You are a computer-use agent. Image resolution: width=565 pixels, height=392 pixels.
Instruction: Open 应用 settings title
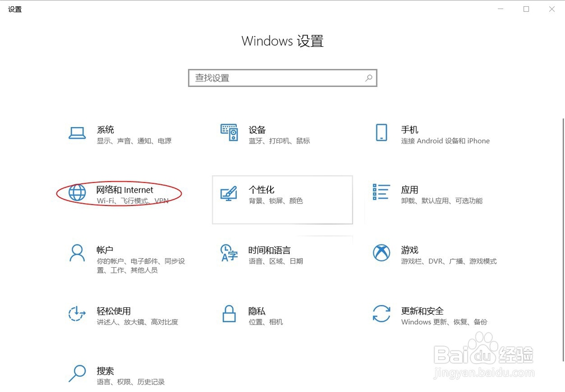(x=410, y=190)
